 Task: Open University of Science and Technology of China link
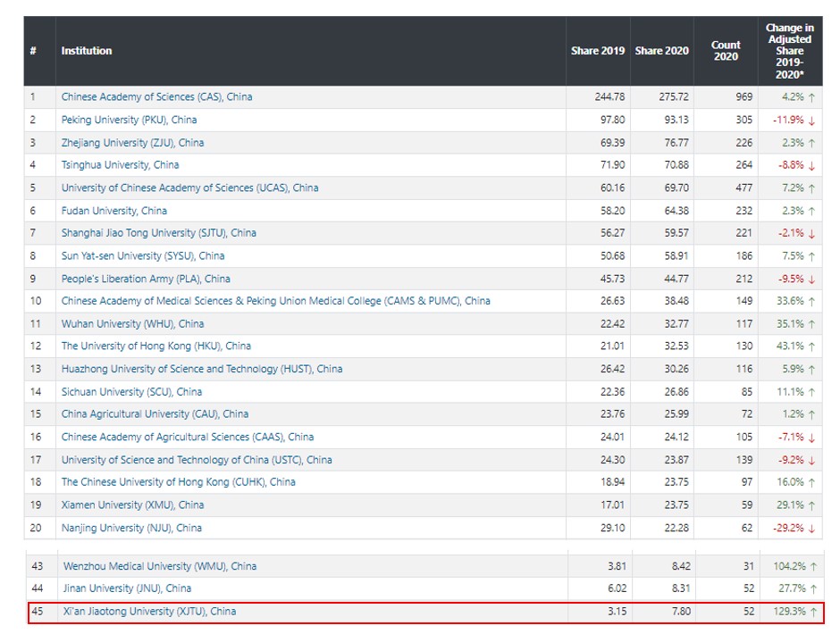pos(197,460)
